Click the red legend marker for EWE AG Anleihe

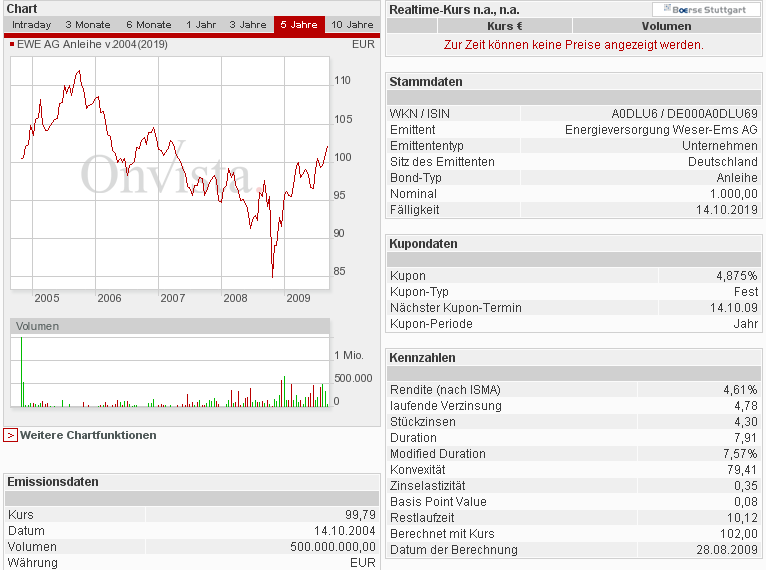coord(12,44)
